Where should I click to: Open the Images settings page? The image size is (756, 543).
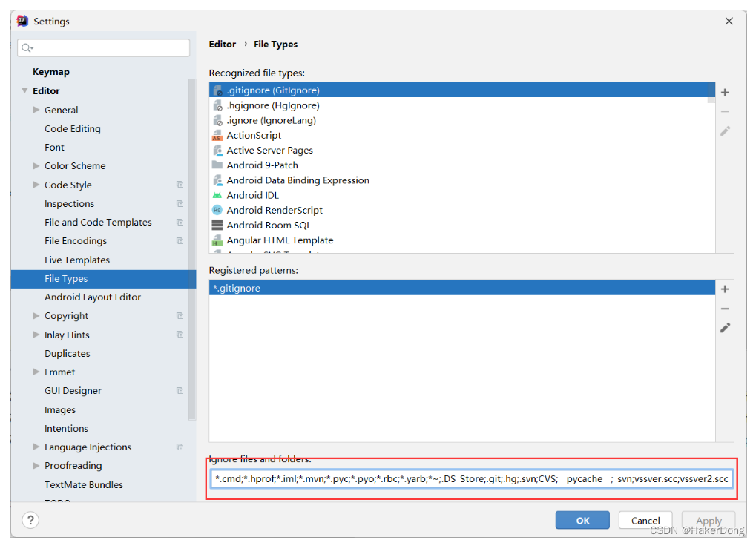click(x=60, y=410)
